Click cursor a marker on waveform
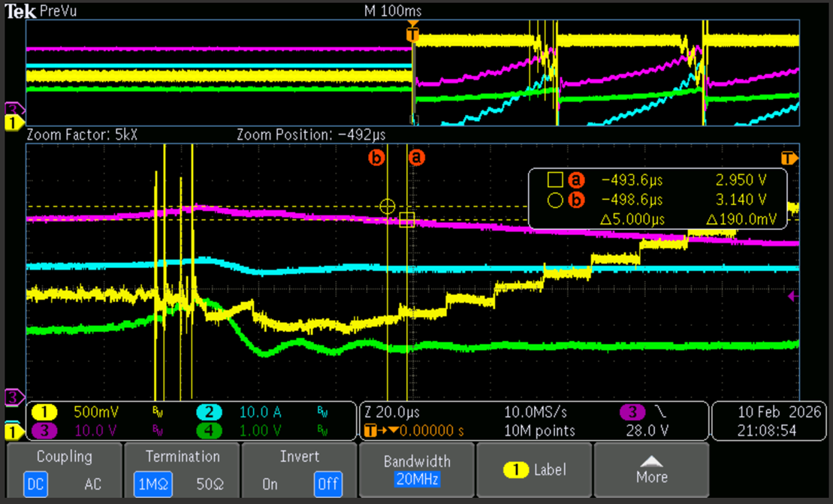 coord(416,157)
